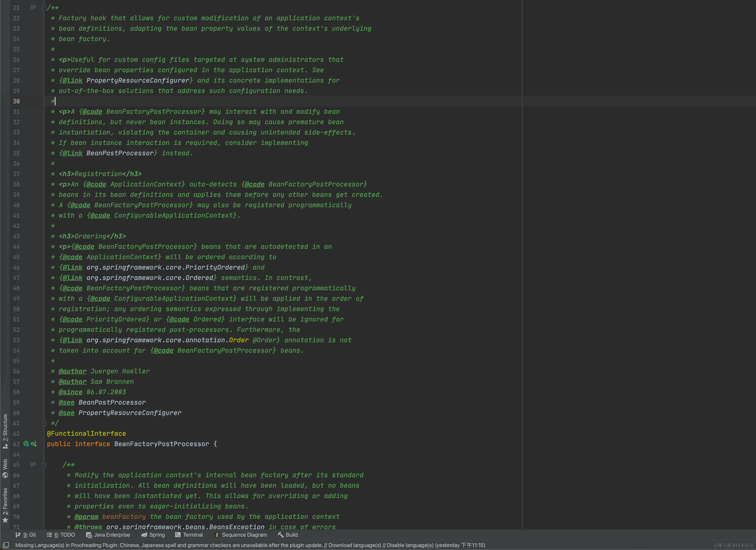The width and height of the screenshot is (756, 550).
Task: Click the Spring leaf icon in bottom bar
Action: 144,535
